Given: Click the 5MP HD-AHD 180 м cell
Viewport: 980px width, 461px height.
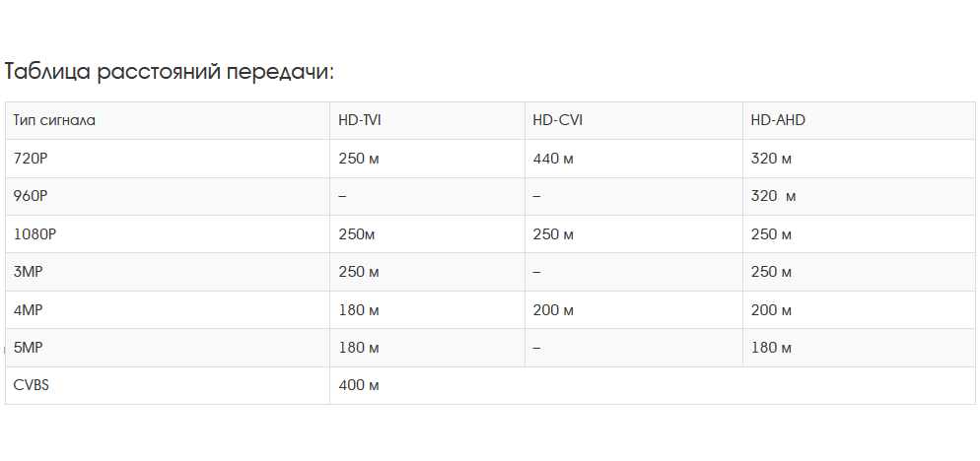Looking at the screenshot, I should tap(771, 348).
